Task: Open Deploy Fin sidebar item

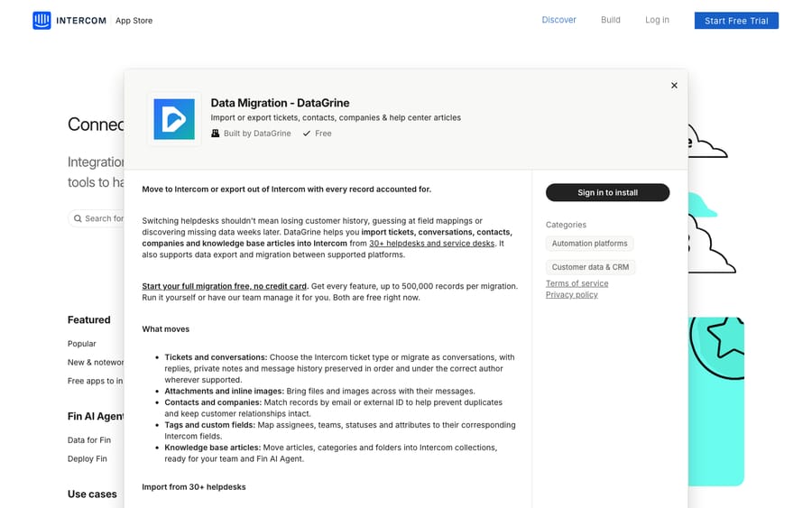Action: pos(87,458)
